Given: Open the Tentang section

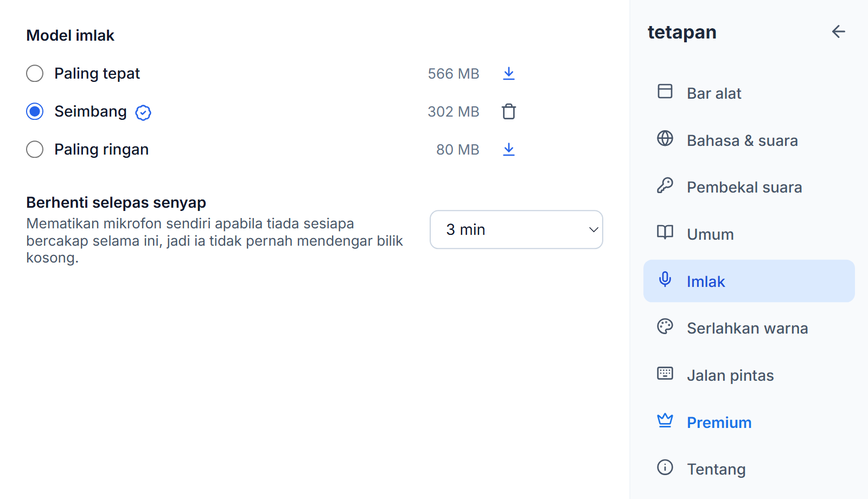Looking at the screenshot, I should [x=749, y=469].
